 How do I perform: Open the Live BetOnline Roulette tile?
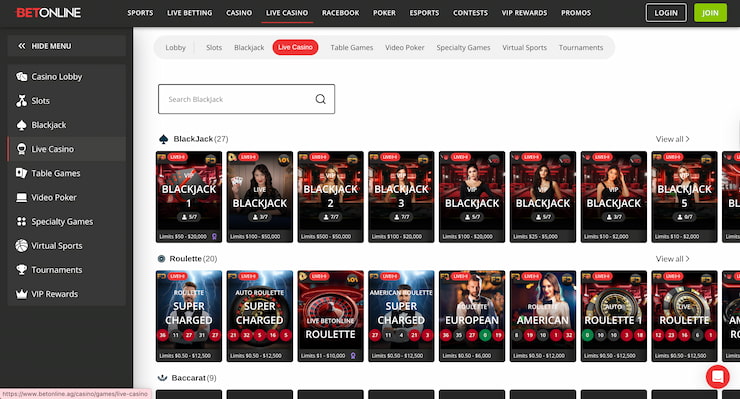[330, 316]
